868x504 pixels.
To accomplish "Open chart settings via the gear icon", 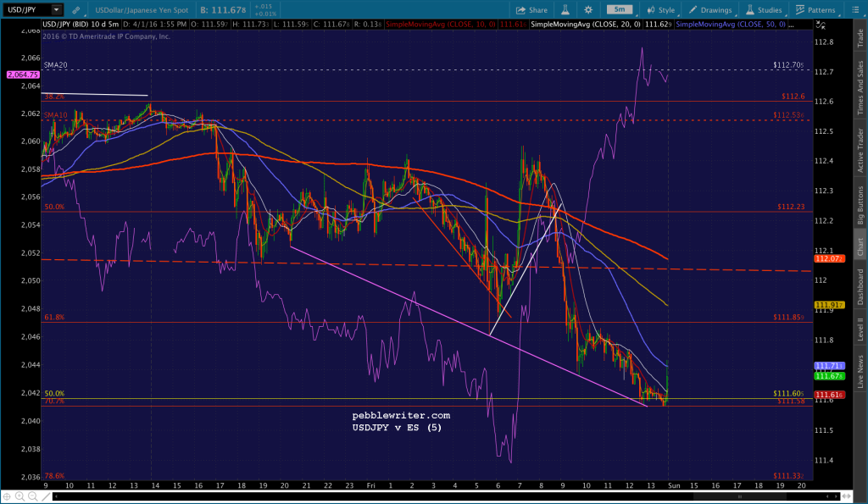I will click(x=588, y=9).
